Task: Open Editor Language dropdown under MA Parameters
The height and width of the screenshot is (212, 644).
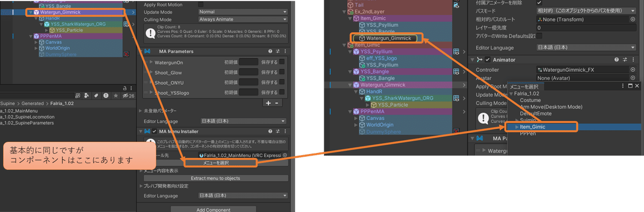Action: pyautogui.click(x=243, y=121)
